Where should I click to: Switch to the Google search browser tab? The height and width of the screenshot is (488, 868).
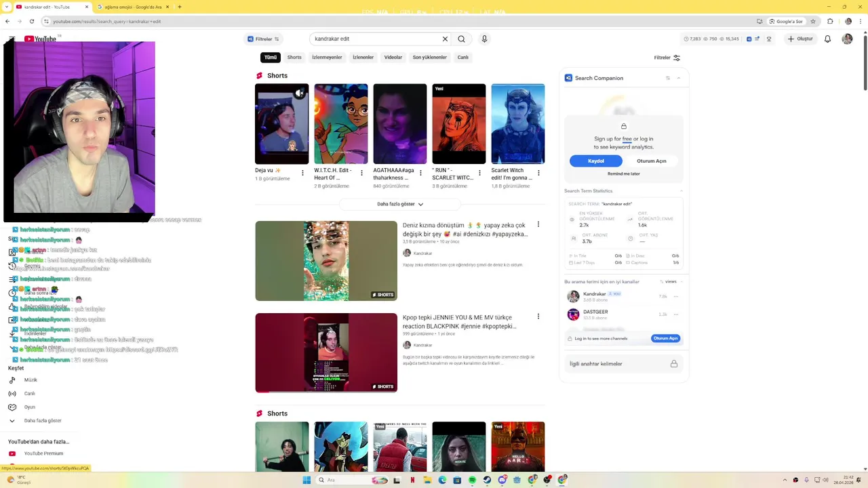click(x=132, y=7)
